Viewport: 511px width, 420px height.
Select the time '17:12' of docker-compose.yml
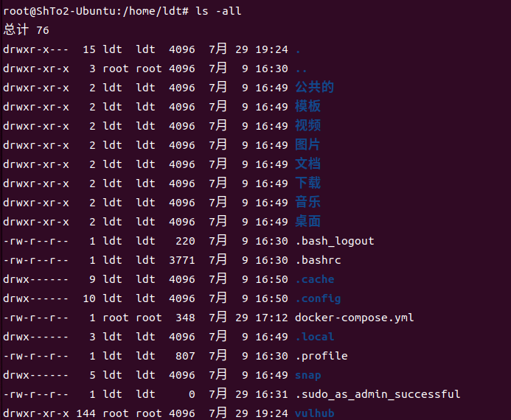pyautogui.click(x=272, y=318)
